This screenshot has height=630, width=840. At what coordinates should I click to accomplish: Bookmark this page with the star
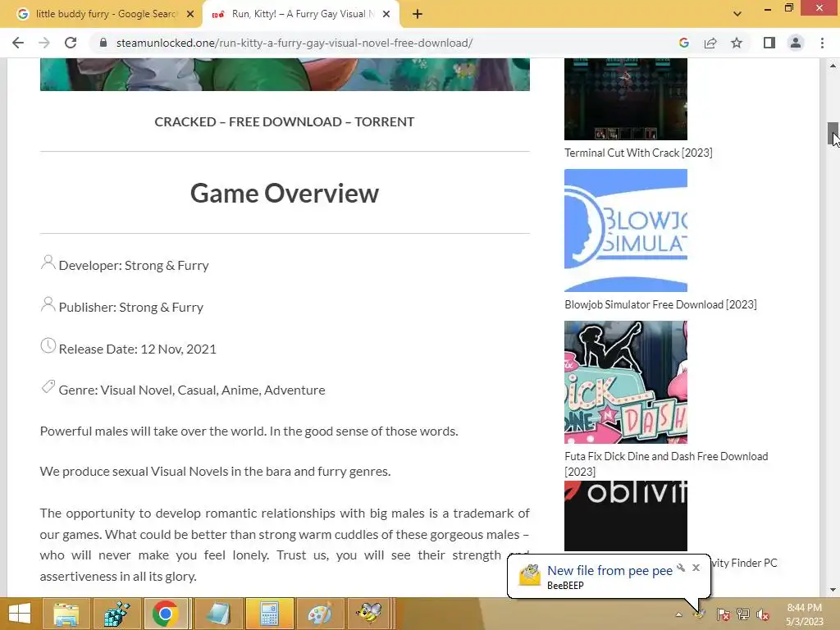(x=737, y=43)
